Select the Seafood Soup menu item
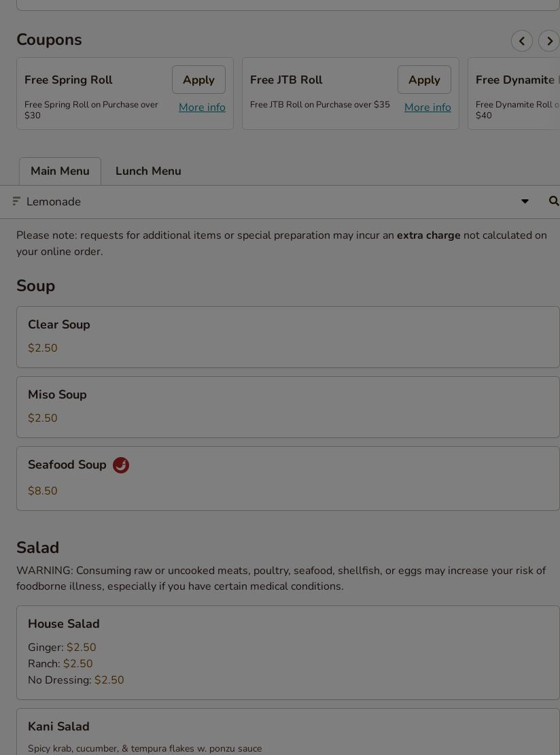560x755 pixels. [x=287, y=478]
